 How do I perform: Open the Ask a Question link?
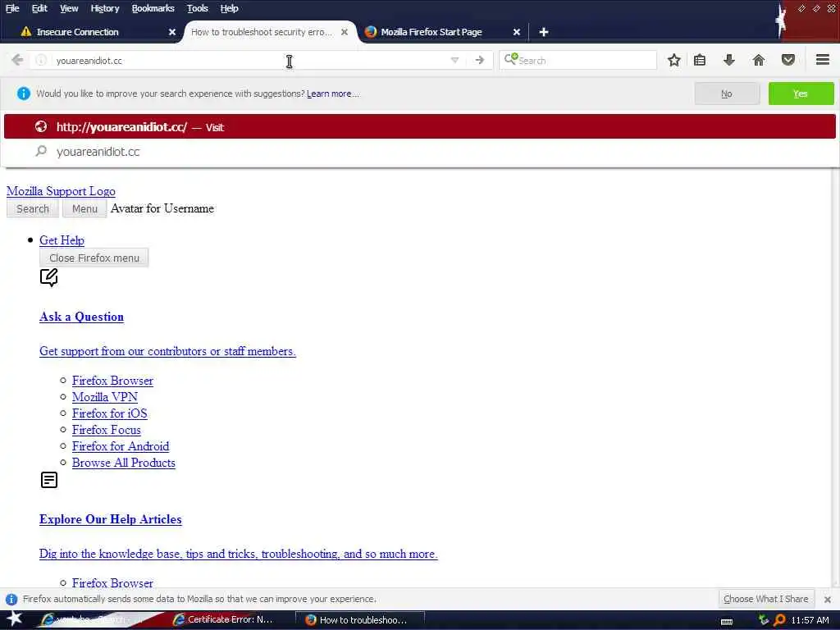coord(81,317)
